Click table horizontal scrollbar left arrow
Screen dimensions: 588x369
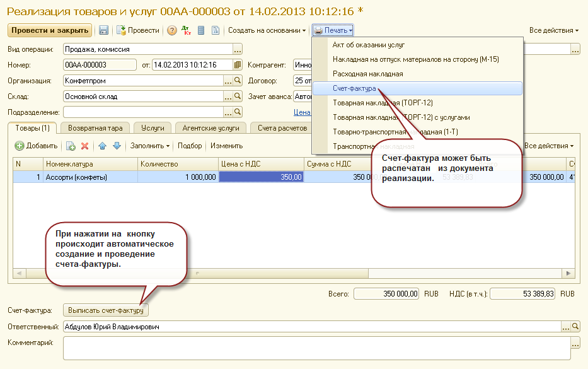19,273
